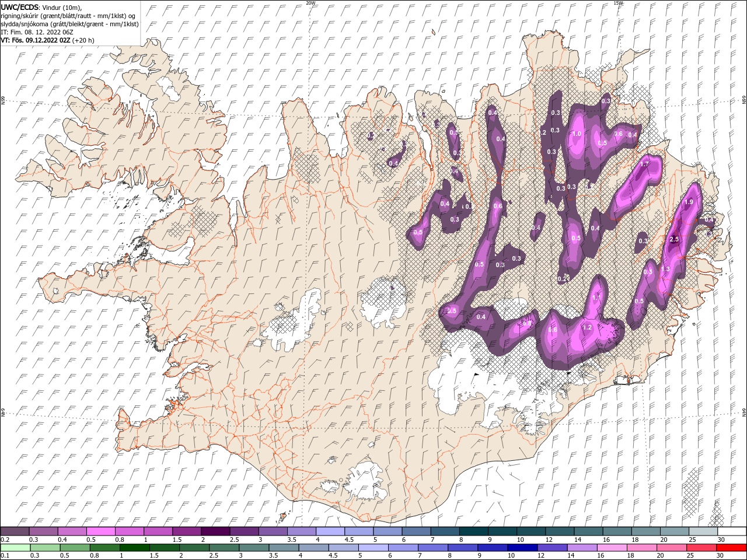Screen dimensions: 747x560
Task: Pick lower legend dark green swatch 1 to 1.5
Action: [134, 547]
